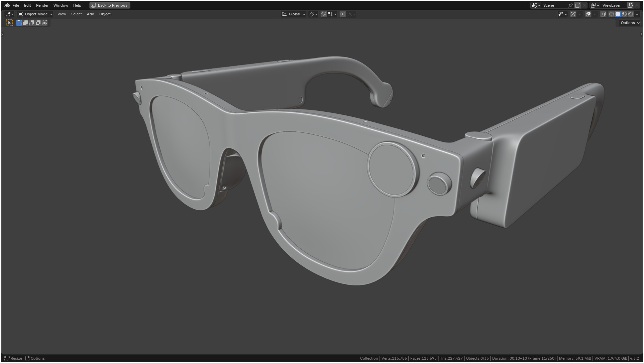Open the scene browse dropdown icon

[x=536, y=5]
